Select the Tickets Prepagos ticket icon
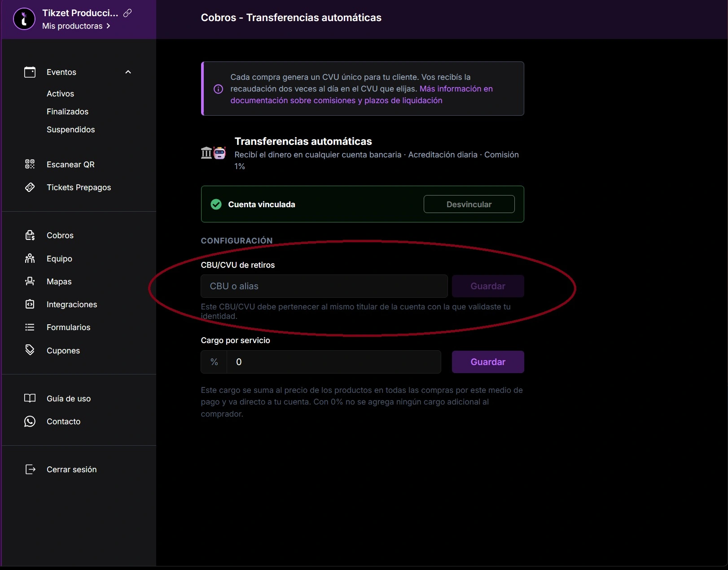 click(x=30, y=187)
